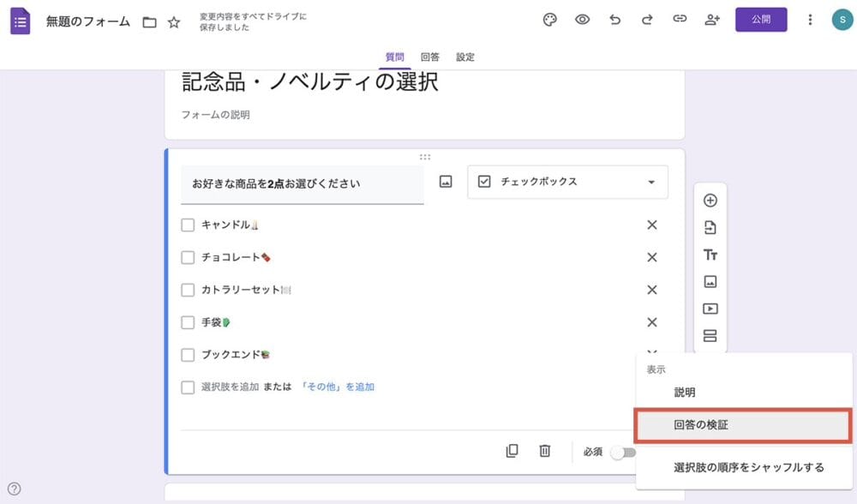Click the 公開 publish button

(x=759, y=19)
